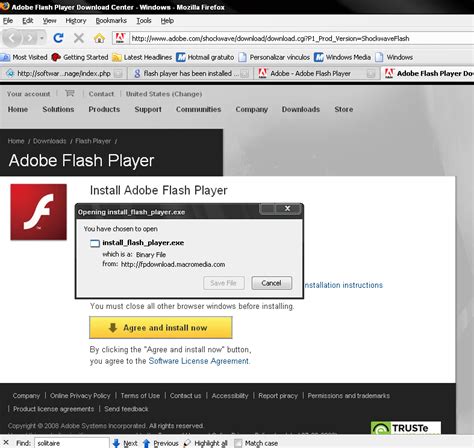The height and width of the screenshot is (448, 474).
Task: Open the Support nav item
Action: point(148,109)
